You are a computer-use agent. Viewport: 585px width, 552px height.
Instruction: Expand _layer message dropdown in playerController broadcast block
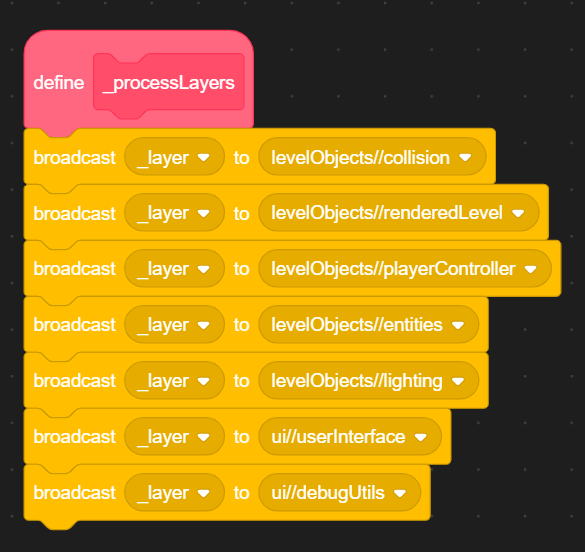pyautogui.click(x=174, y=269)
